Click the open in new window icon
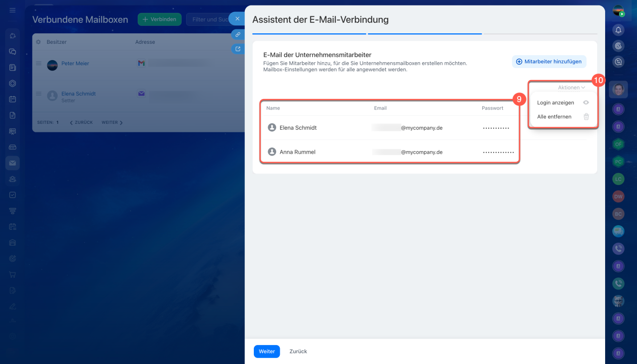 coord(238,49)
